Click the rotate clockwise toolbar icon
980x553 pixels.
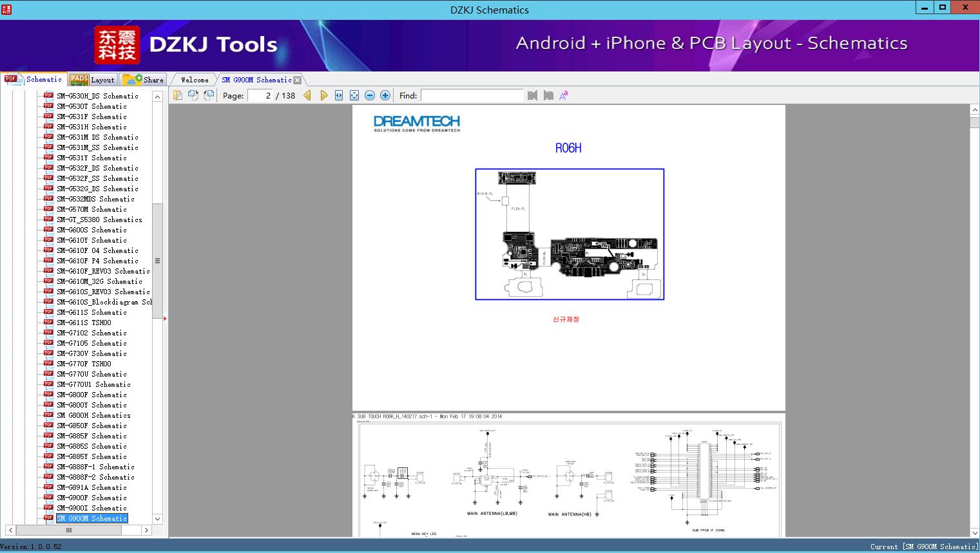pyautogui.click(x=208, y=95)
